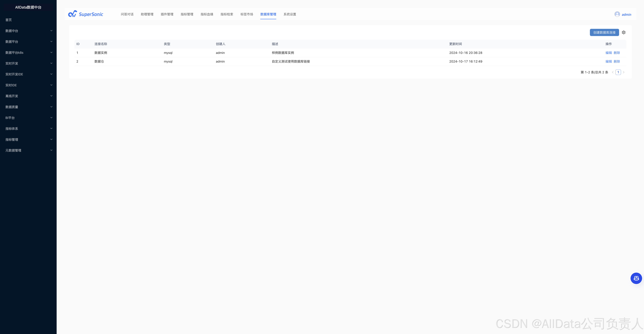Viewport: 644px width, 334px height.
Task: Expand the BI平台 sidebar menu
Action: point(28,118)
